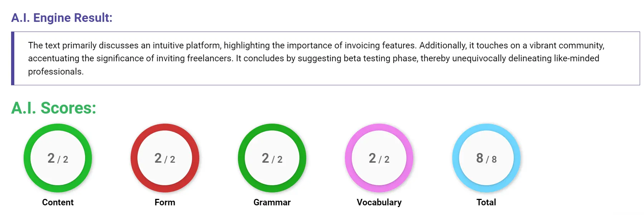Click the Grammar score circle
The width and height of the screenshot is (644, 215).
click(273, 158)
